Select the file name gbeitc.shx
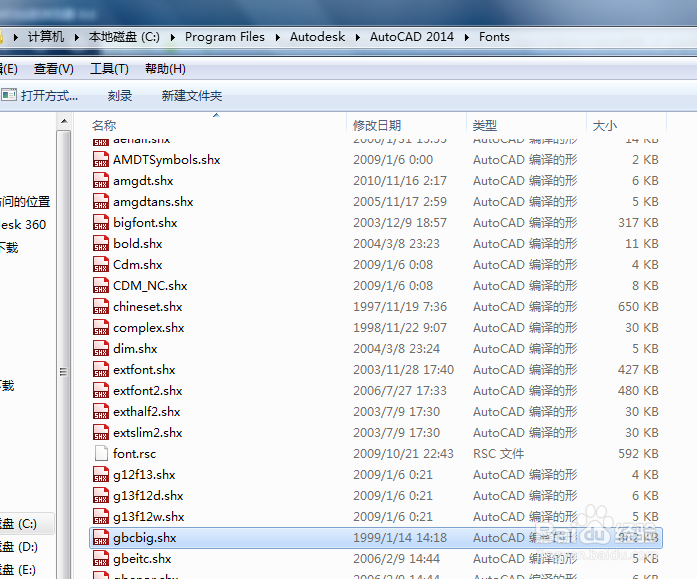Viewport: 697px width, 579px height. coord(142,559)
